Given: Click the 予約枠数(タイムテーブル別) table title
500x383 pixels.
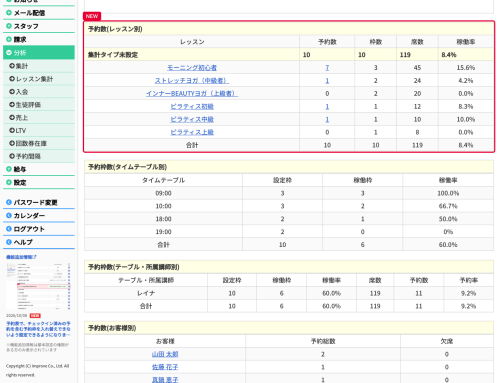Looking at the screenshot, I should pyautogui.click(x=127, y=167).
